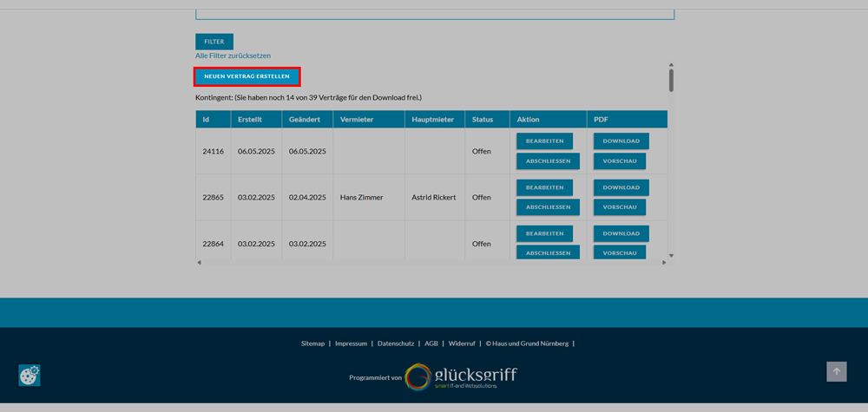Image resolution: width=868 pixels, height=412 pixels.
Task: Open the Impressum footer link
Action: click(x=351, y=343)
